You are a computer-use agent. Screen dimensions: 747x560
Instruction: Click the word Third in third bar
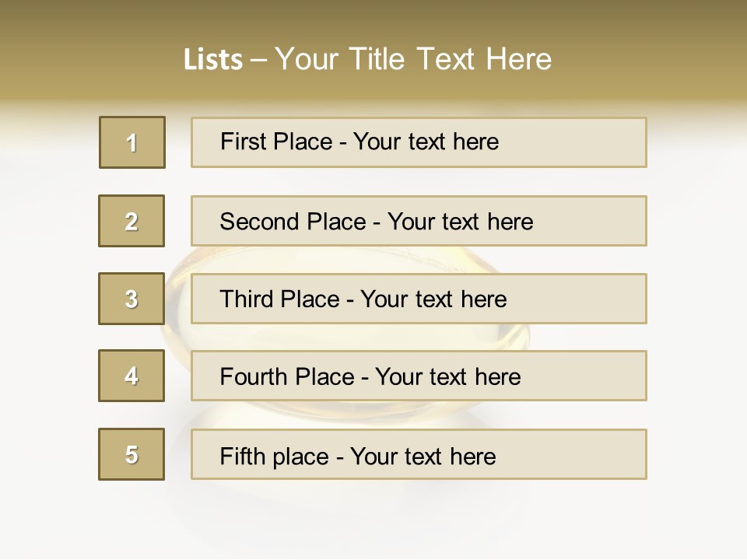tap(247, 299)
